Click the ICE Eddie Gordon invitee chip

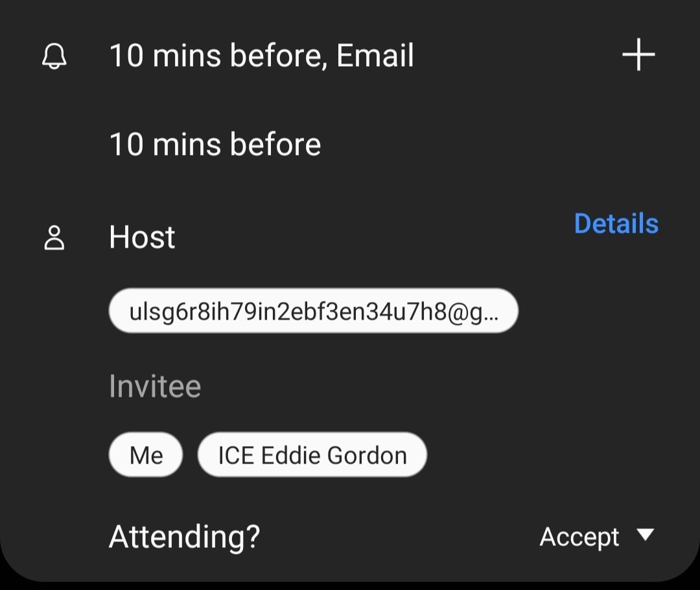[312, 454]
